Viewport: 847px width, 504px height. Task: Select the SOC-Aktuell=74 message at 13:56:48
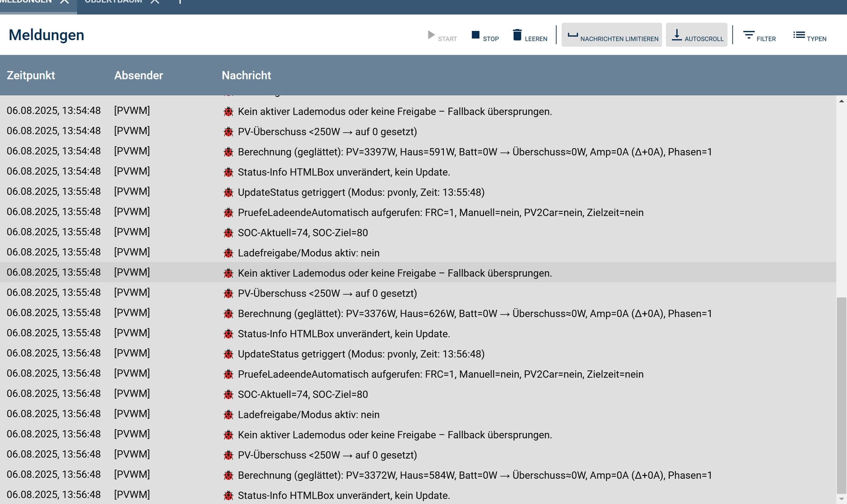(303, 394)
